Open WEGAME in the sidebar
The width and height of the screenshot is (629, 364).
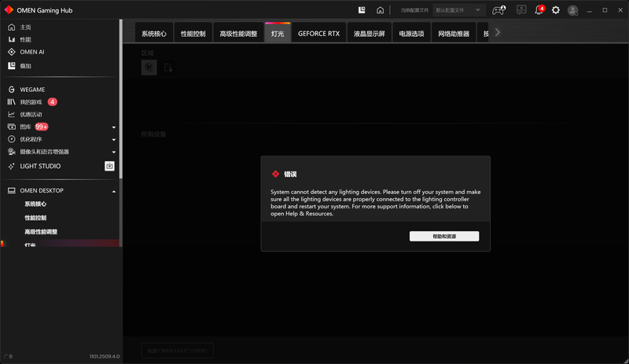(31, 90)
